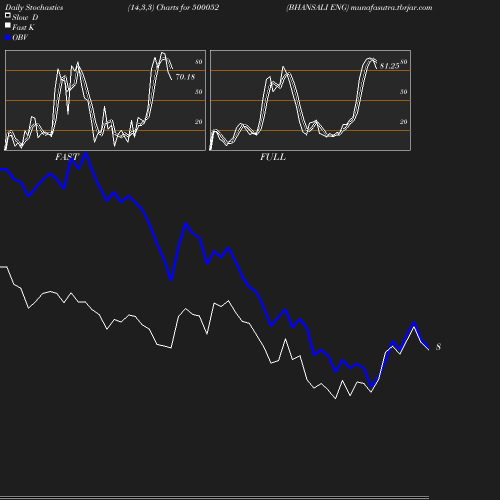Screen dimensions: 500x500
Task: Select the 'OBV' legend label
Action: click(20, 38)
